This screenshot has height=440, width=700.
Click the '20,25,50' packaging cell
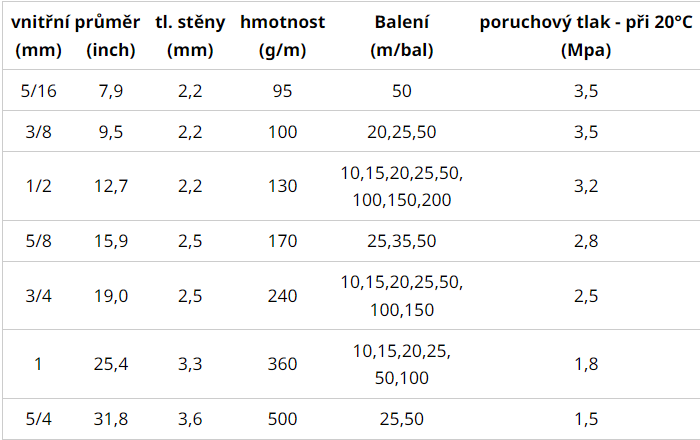pos(401,131)
